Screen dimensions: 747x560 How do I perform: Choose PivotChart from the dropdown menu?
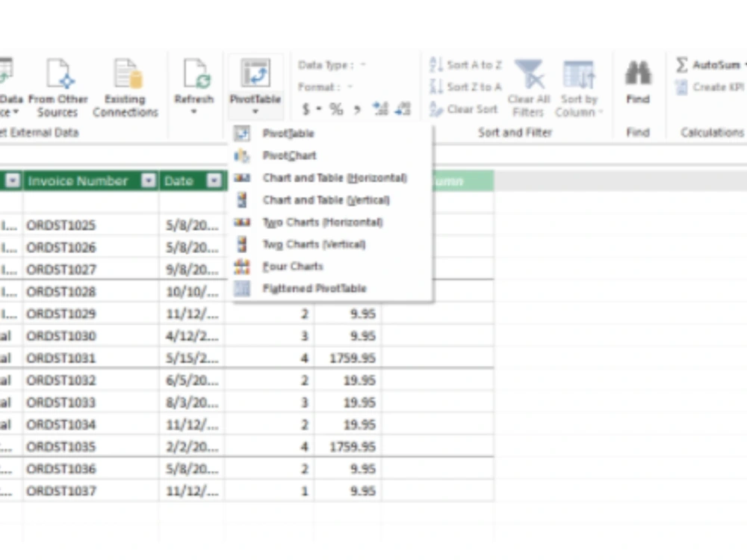pyautogui.click(x=332, y=156)
